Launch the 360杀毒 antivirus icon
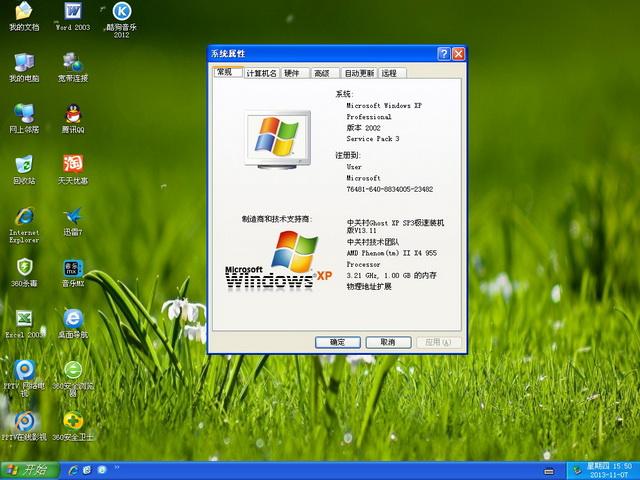Screen dimensions: 640x480 coord(24,273)
